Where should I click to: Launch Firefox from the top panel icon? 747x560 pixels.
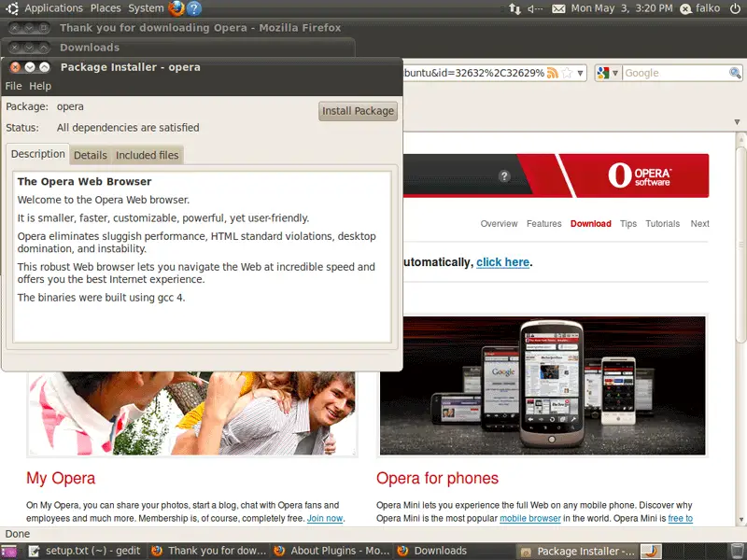(x=176, y=8)
